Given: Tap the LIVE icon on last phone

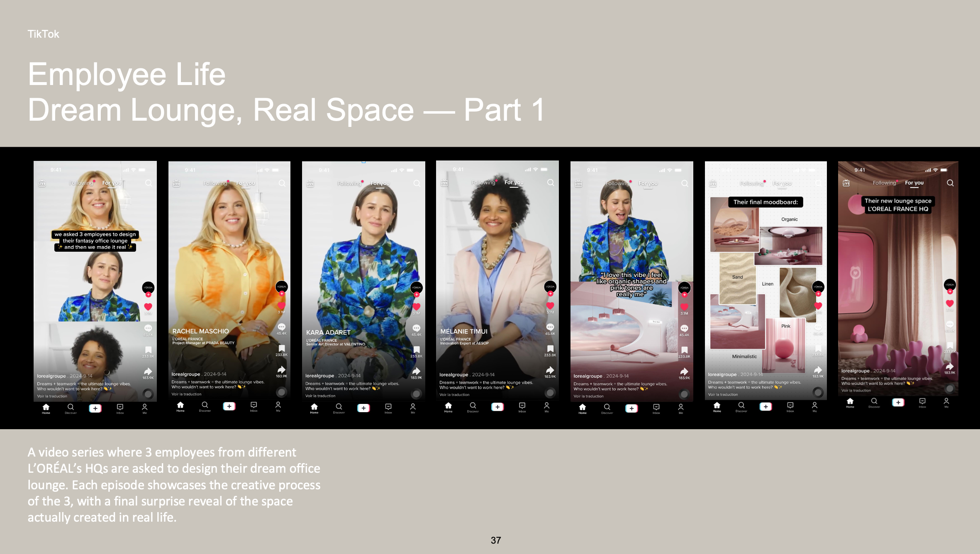Looking at the screenshot, I should (846, 183).
